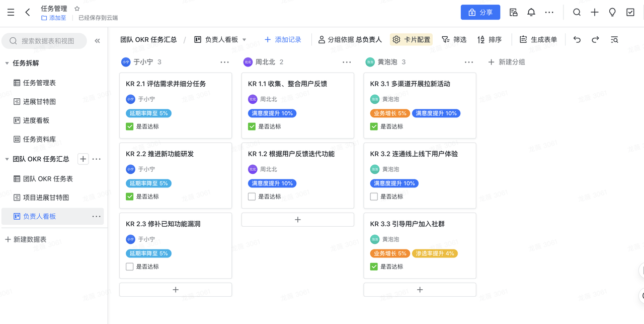Collapse the sidebar with double chevron icon

tap(97, 41)
